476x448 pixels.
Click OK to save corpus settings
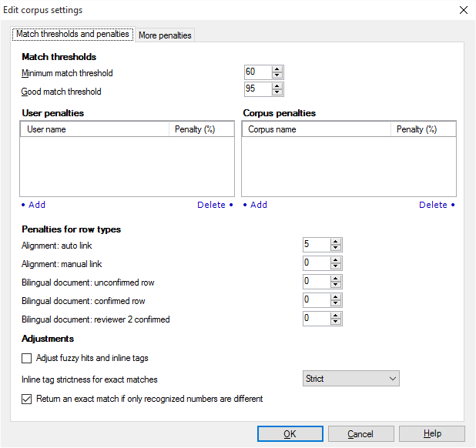290,434
